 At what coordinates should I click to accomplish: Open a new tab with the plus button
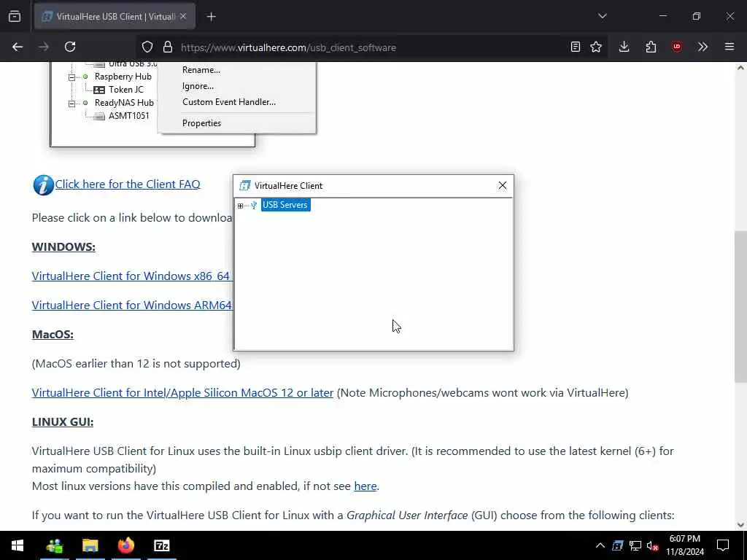pyautogui.click(x=211, y=17)
